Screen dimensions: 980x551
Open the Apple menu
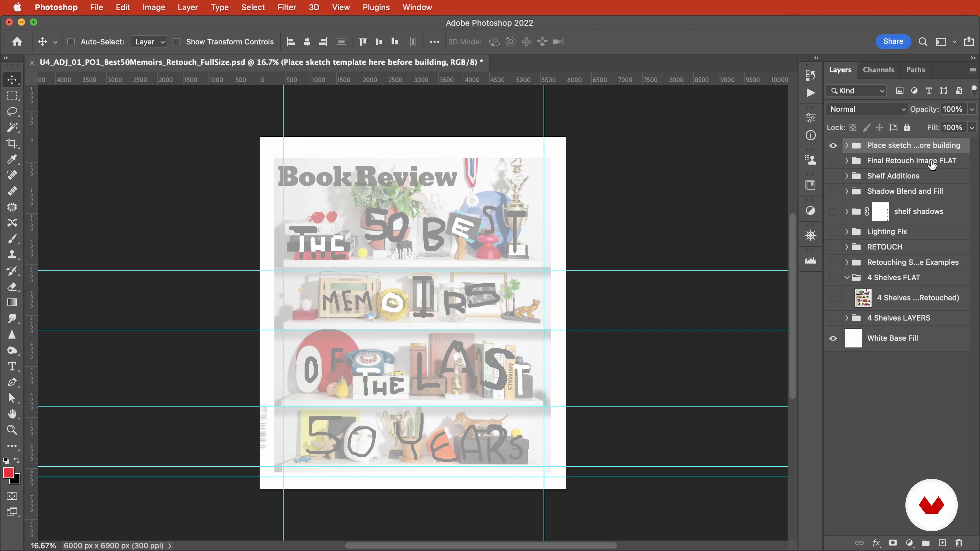[18, 7]
